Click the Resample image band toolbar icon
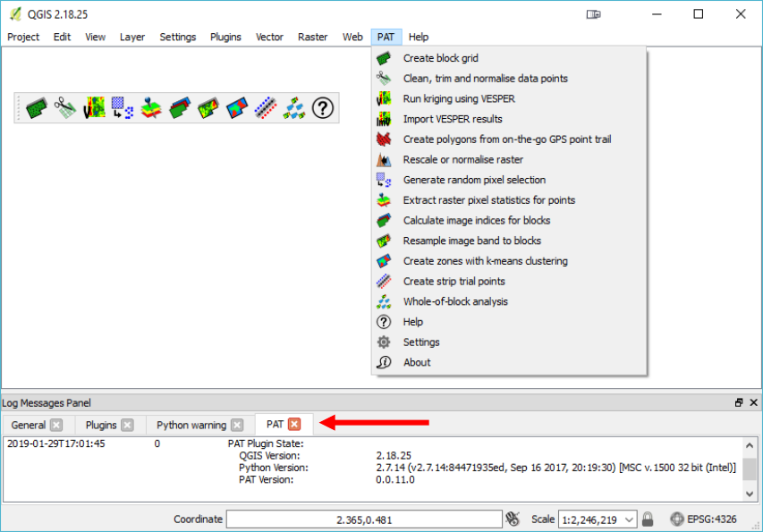The width and height of the screenshot is (763, 532). (x=208, y=108)
